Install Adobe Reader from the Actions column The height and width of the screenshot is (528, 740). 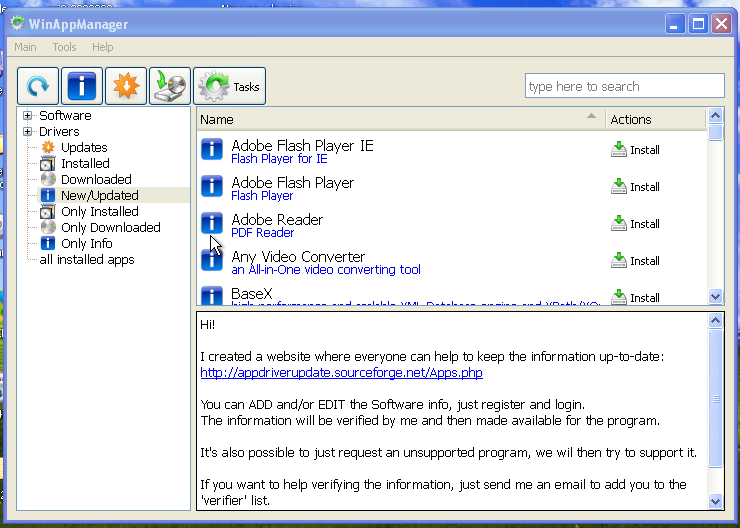[x=635, y=224]
